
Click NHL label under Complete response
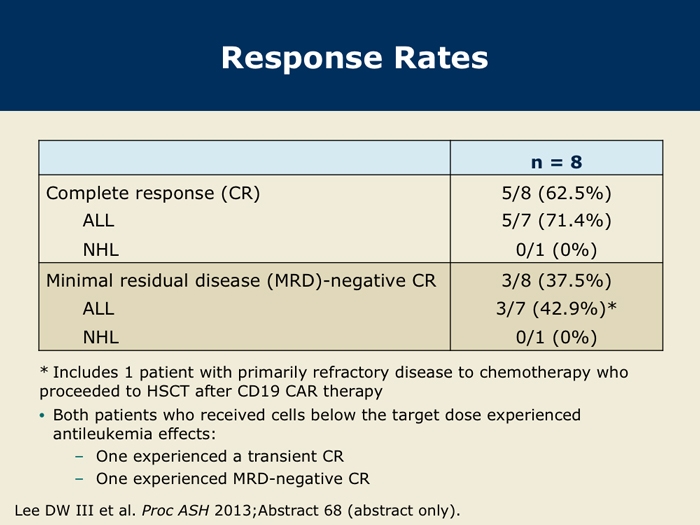[101, 250]
